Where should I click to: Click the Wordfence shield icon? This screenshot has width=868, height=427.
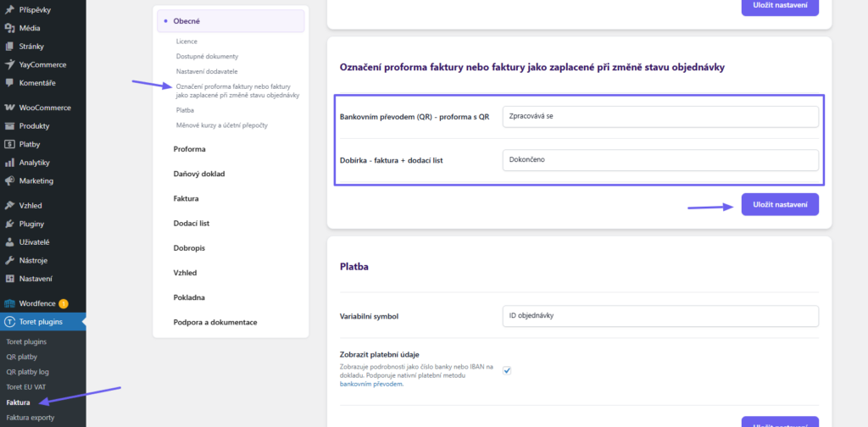pyautogui.click(x=8, y=303)
